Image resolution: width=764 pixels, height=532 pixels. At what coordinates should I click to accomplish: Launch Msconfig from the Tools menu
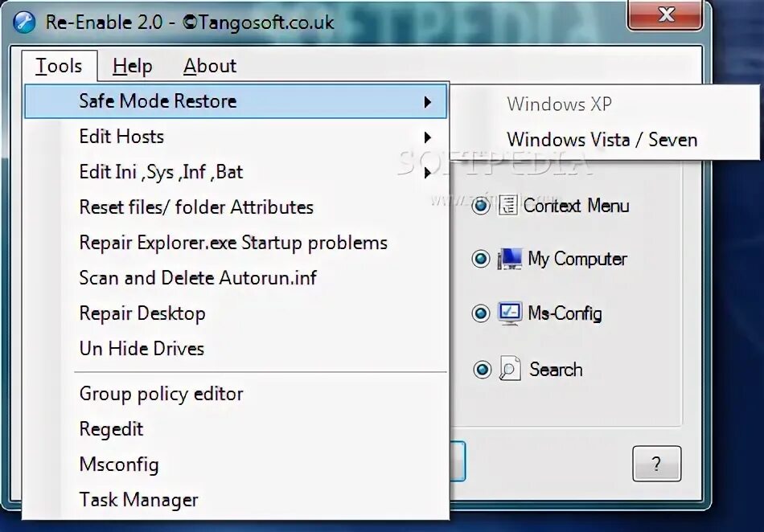pos(236,464)
